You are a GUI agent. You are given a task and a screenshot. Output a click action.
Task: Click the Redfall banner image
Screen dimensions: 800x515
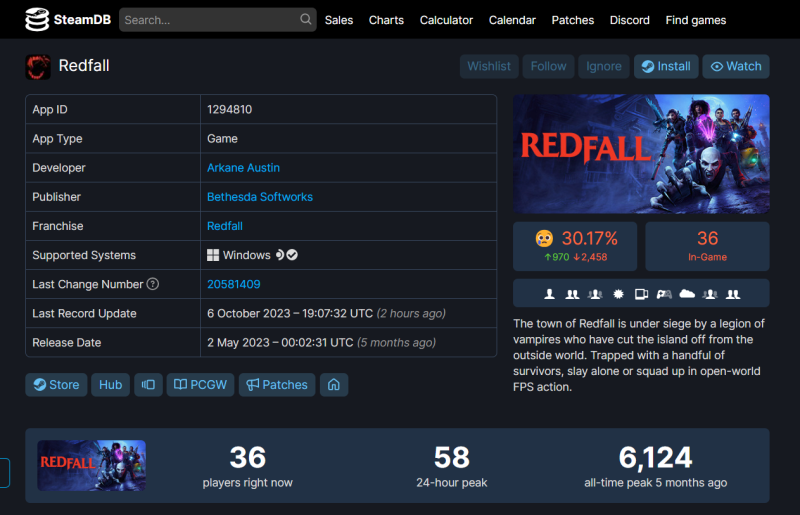click(x=641, y=154)
